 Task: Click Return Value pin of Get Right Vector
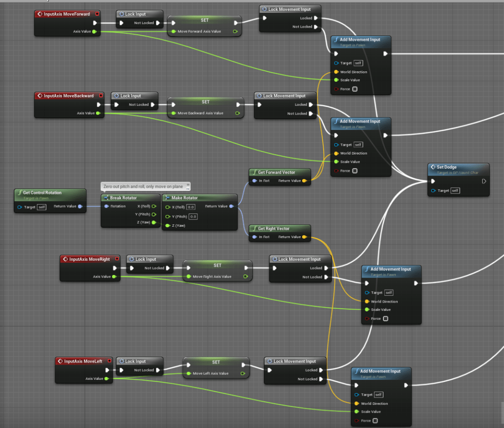click(305, 237)
